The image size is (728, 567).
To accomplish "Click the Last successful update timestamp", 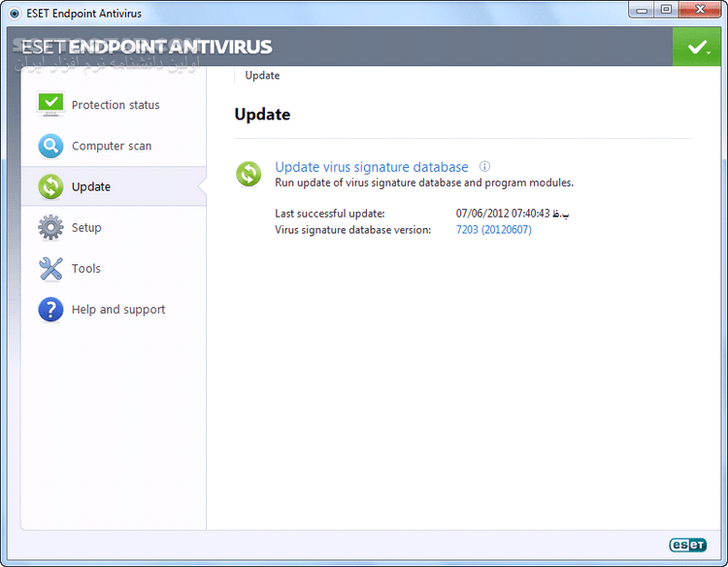I will pos(513,214).
